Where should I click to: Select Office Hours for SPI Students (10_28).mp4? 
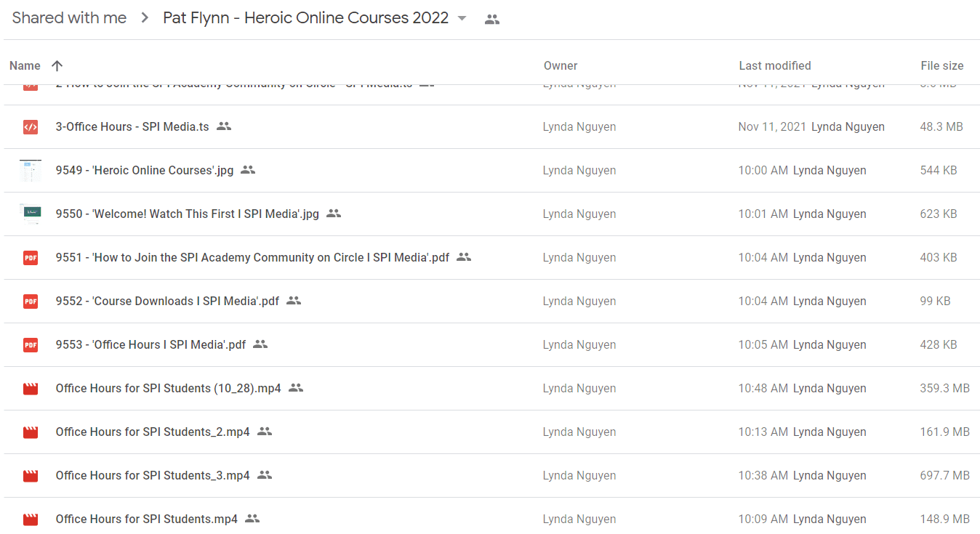coord(168,388)
